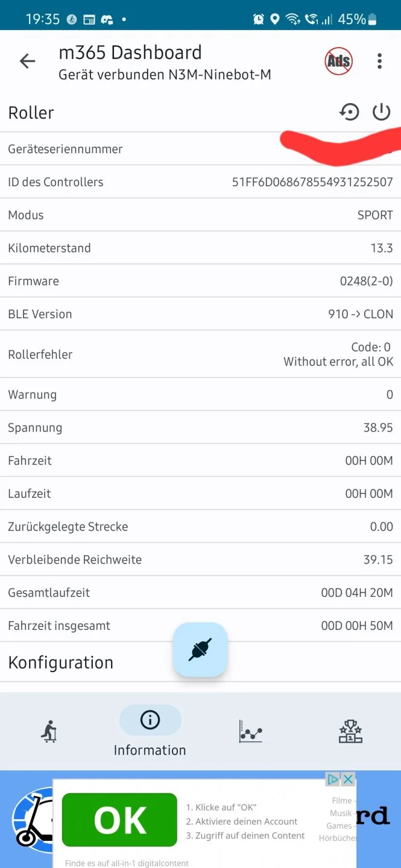Close the advertisement with X icon
The width and height of the screenshot is (401, 868).
coord(348,779)
